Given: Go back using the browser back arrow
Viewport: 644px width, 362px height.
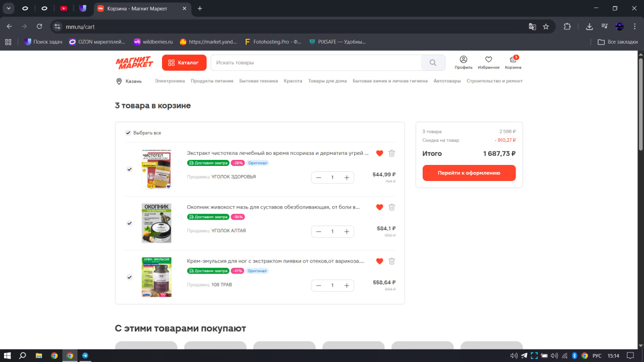Looking at the screenshot, I should coord(9,27).
